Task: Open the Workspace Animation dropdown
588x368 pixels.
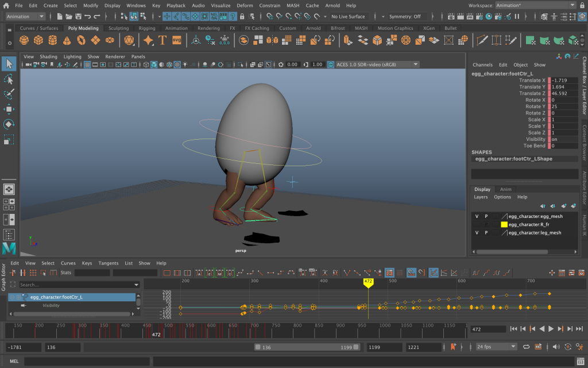Action: [536, 5]
